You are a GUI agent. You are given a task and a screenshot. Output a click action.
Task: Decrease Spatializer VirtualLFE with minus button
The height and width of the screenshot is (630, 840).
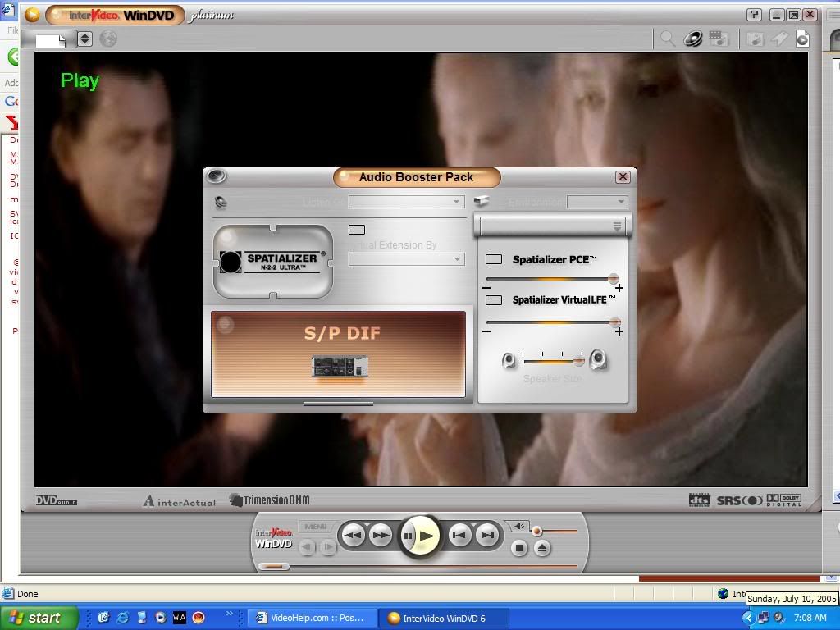[x=486, y=331]
